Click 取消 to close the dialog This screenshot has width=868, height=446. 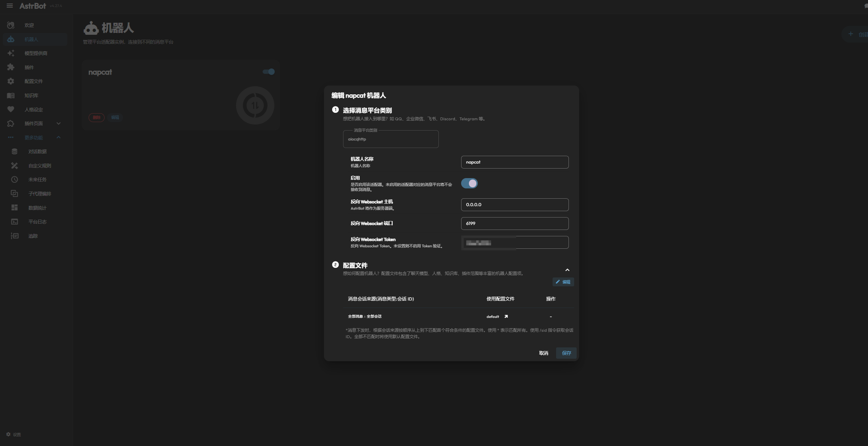coord(544,353)
